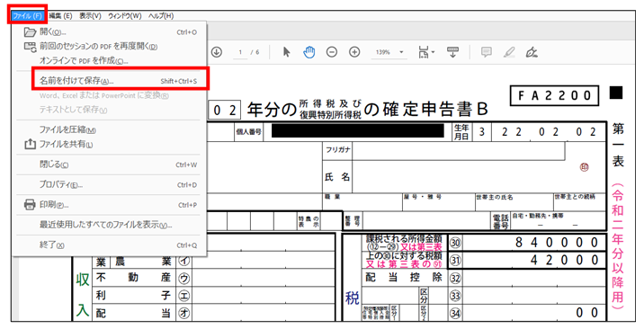Click the zoom out minus icon

pyautogui.click(x=332, y=52)
